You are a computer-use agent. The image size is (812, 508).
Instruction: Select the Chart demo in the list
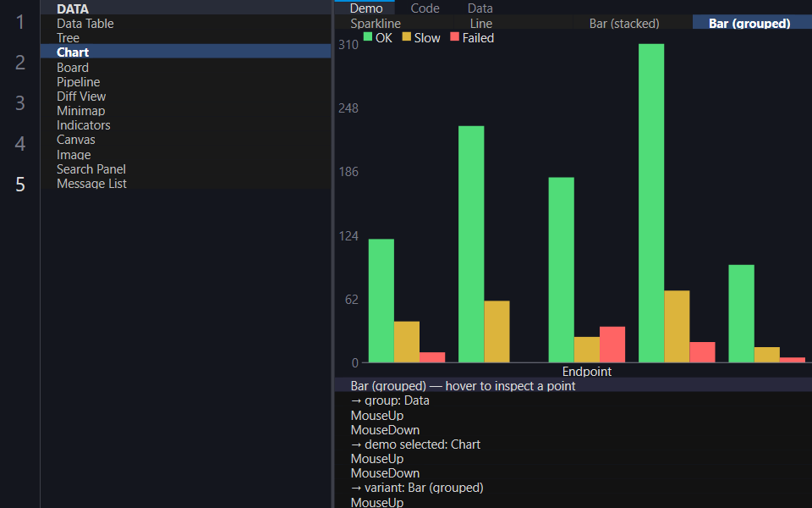(185, 52)
